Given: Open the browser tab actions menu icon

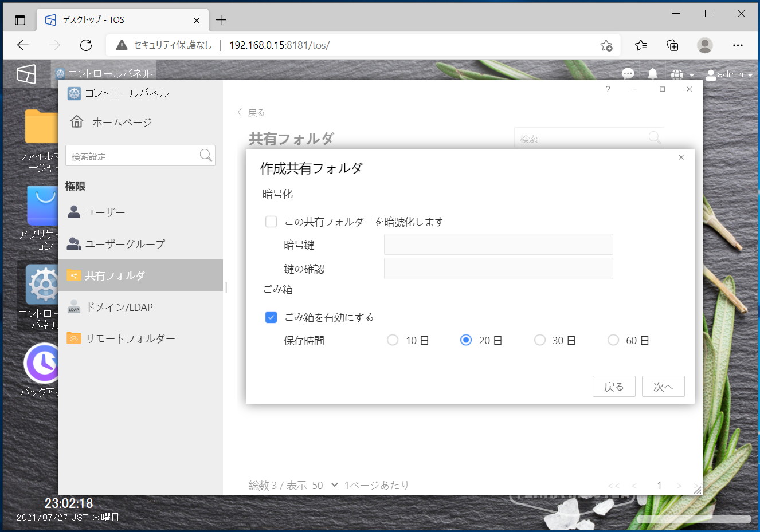Looking at the screenshot, I should click(20, 20).
